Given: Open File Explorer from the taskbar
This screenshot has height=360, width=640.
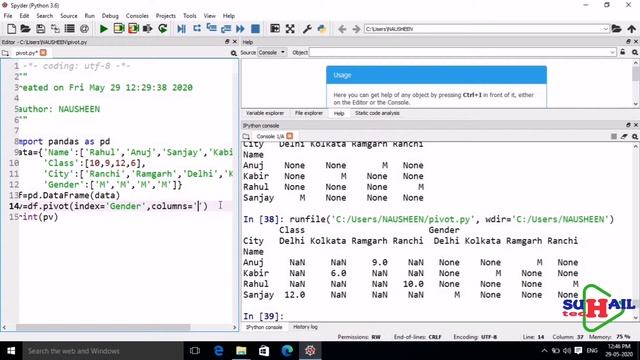Looking at the screenshot, I should (x=241, y=351).
